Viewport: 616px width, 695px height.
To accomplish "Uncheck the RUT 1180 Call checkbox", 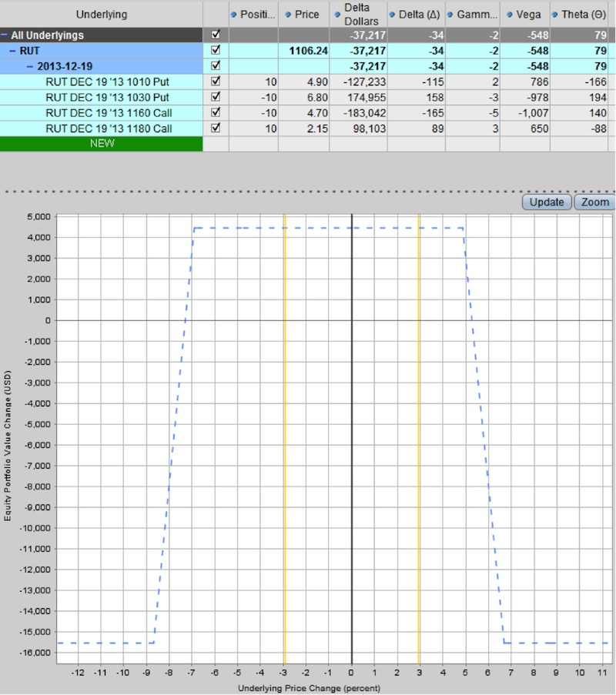I will pyautogui.click(x=216, y=128).
